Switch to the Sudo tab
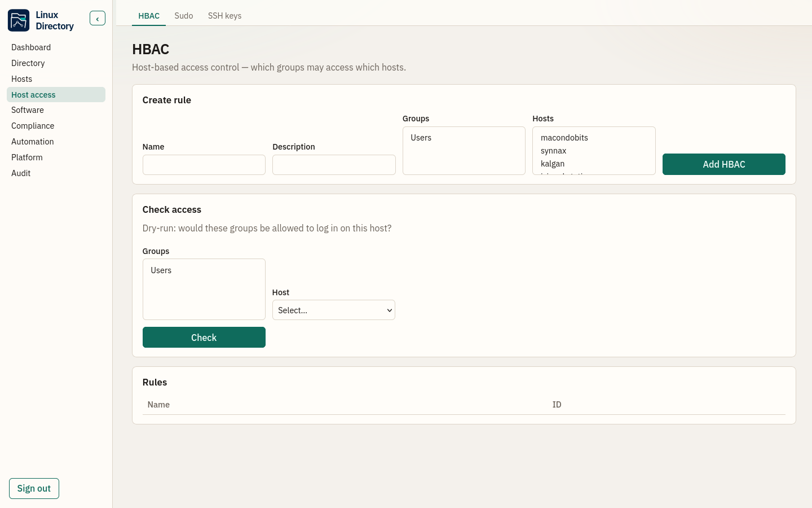The height and width of the screenshot is (508, 812). tap(184, 16)
